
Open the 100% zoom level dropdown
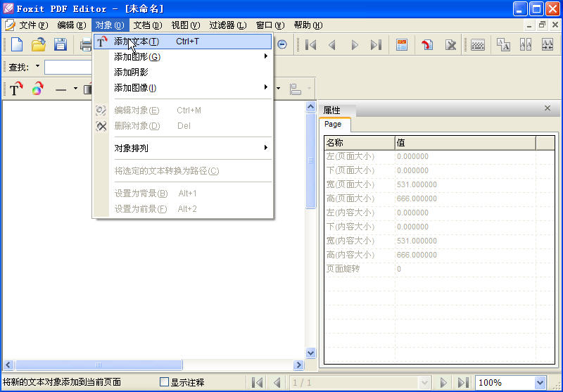(540, 383)
